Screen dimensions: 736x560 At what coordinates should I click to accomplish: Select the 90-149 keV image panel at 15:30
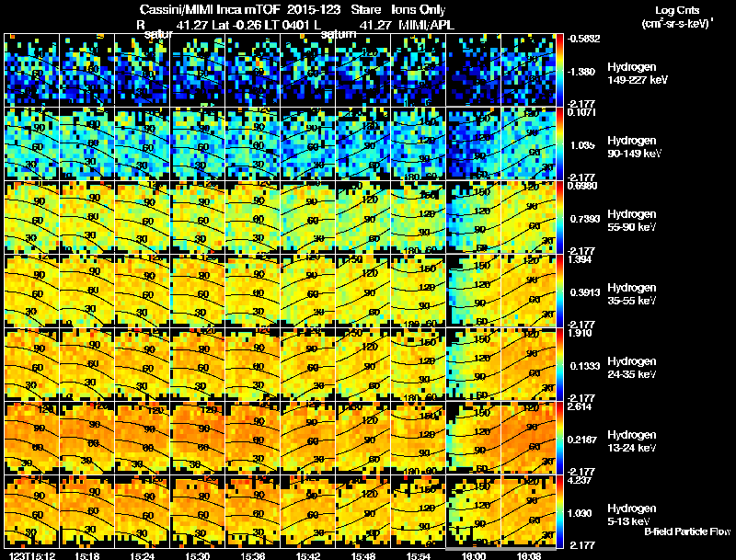click(x=198, y=144)
